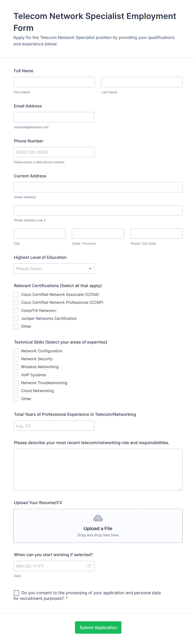Select the Email Address text box
The width and height of the screenshot is (194, 644).
point(54,117)
